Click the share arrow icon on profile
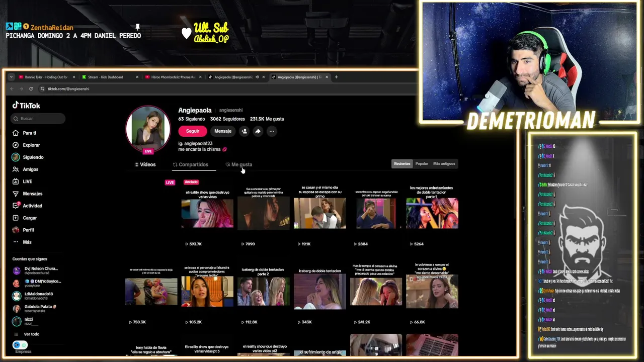The image size is (644, 362). (x=258, y=131)
